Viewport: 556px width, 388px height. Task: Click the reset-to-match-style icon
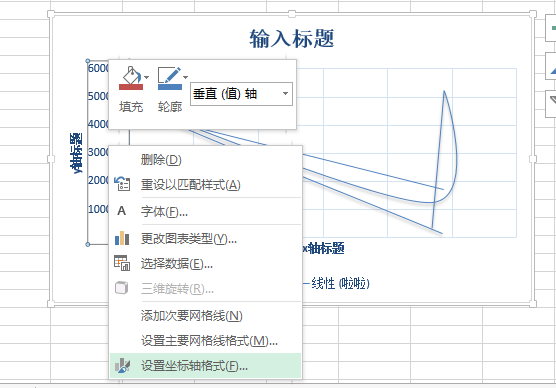(x=122, y=184)
